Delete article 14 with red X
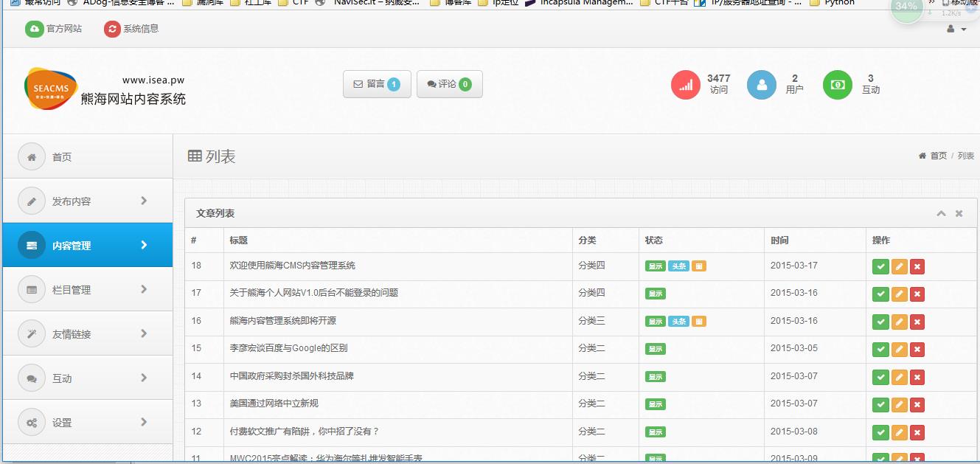The image size is (980, 464). (917, 378)
